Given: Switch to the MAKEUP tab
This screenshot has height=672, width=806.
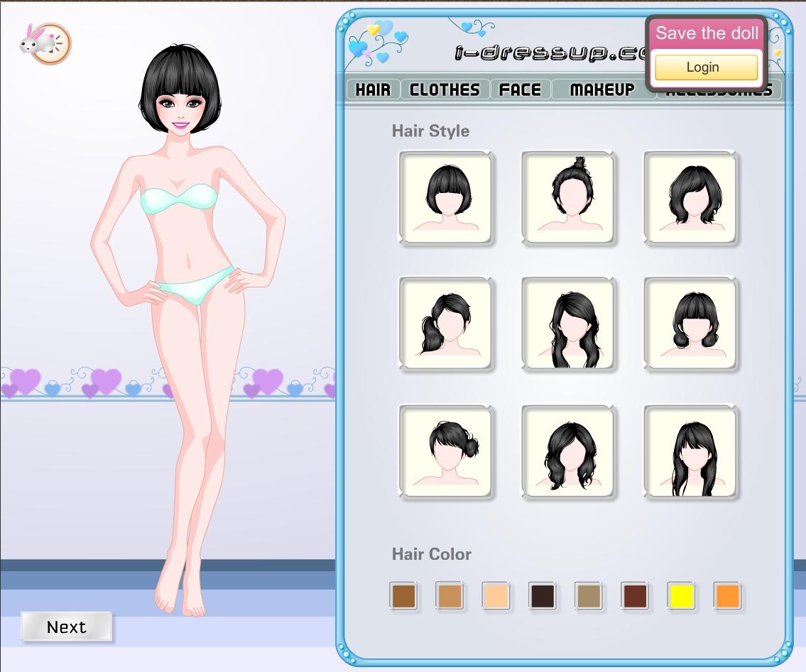Looking at the screenshot, I should tap(602, 90).
